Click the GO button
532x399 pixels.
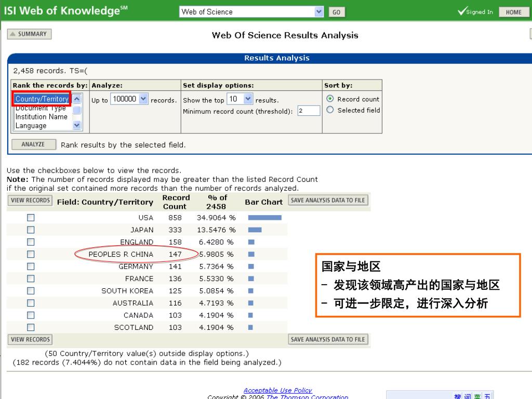point(337,12)
